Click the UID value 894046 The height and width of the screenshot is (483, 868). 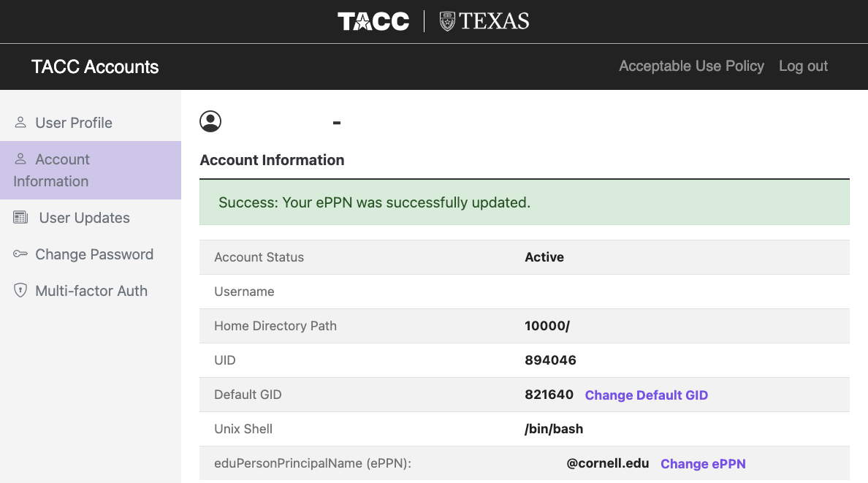(x=550, y=360)
